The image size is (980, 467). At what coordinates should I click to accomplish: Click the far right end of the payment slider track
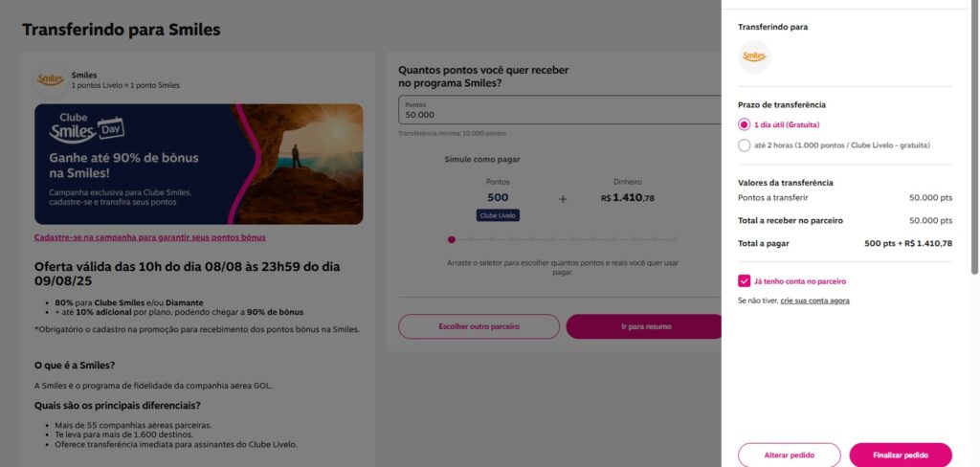tap(674, 239)
